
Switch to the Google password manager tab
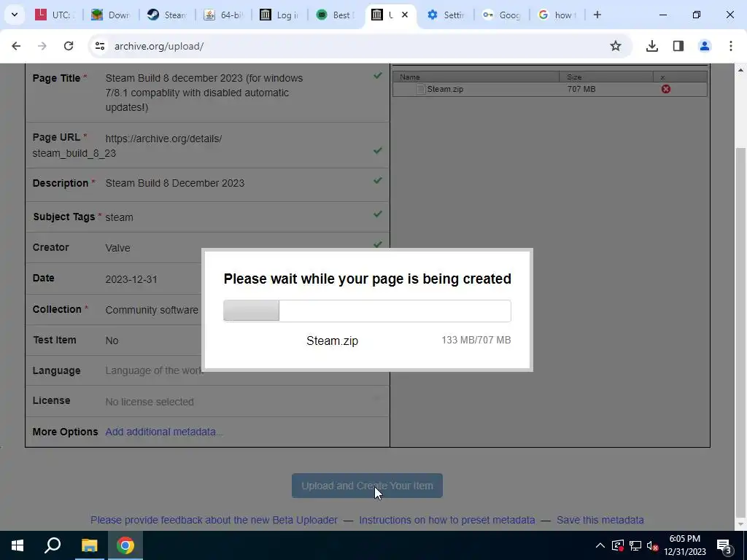(x=502, y=15)
